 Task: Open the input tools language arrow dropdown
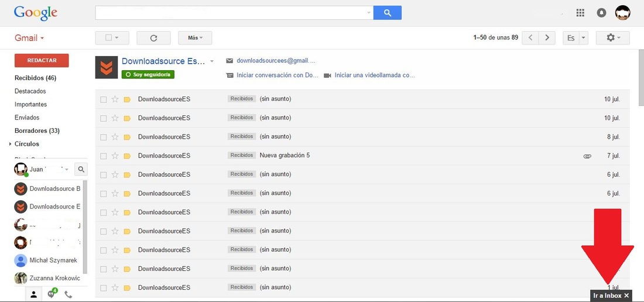[x=584, y=37]
